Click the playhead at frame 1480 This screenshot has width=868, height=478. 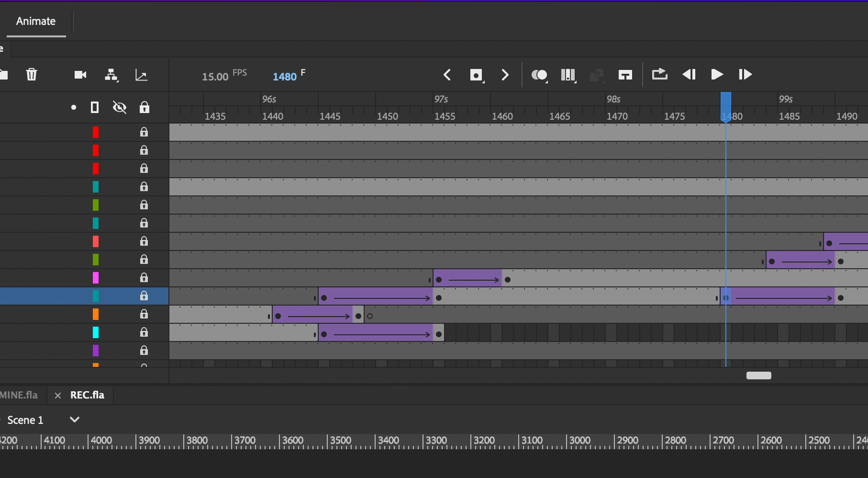(726, 106)
